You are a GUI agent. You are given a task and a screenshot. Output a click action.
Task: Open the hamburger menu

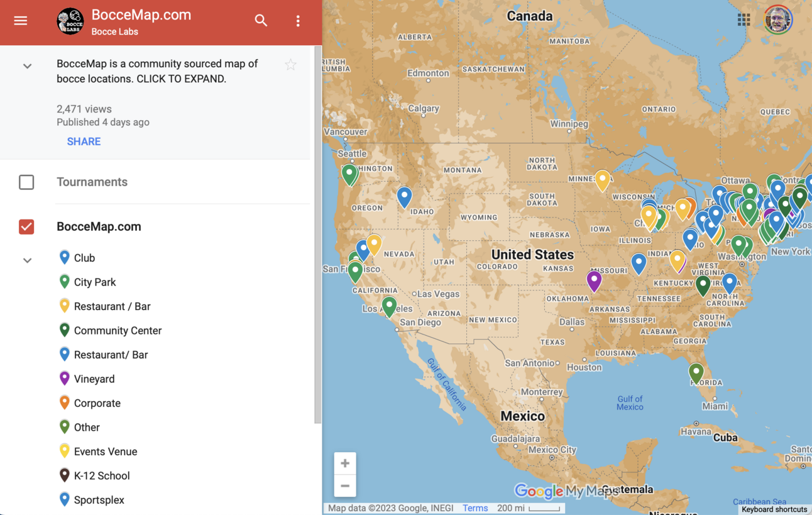(21, 21)
